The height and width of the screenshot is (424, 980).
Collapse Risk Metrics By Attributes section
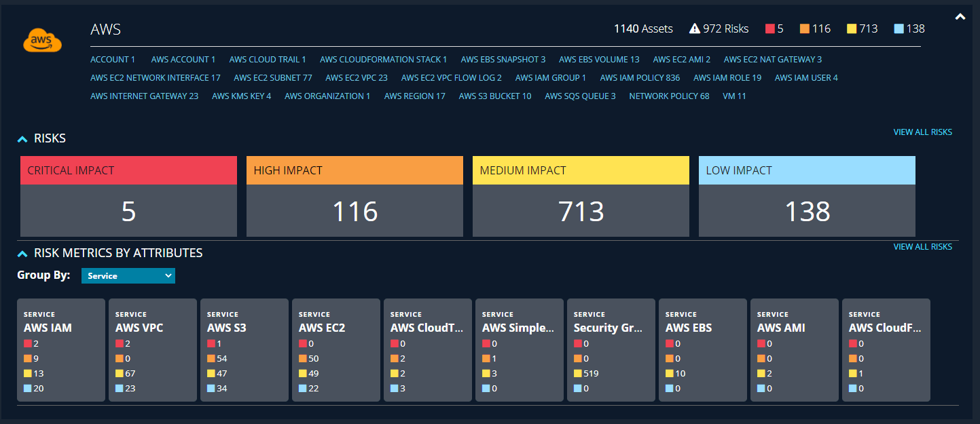(x=22, y=253)
